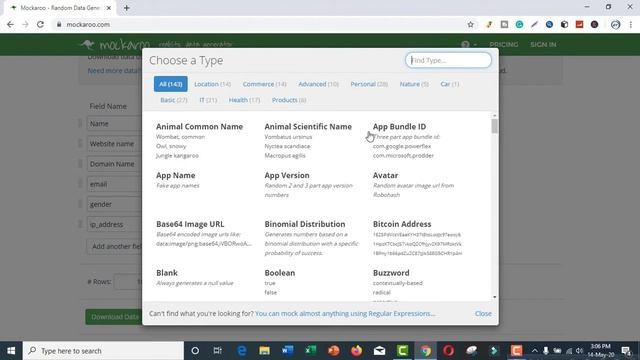This screenshot has width=640, height=360.
Task: Choose the App Name type
Action: pyautogui.click(x=176, y=175)
